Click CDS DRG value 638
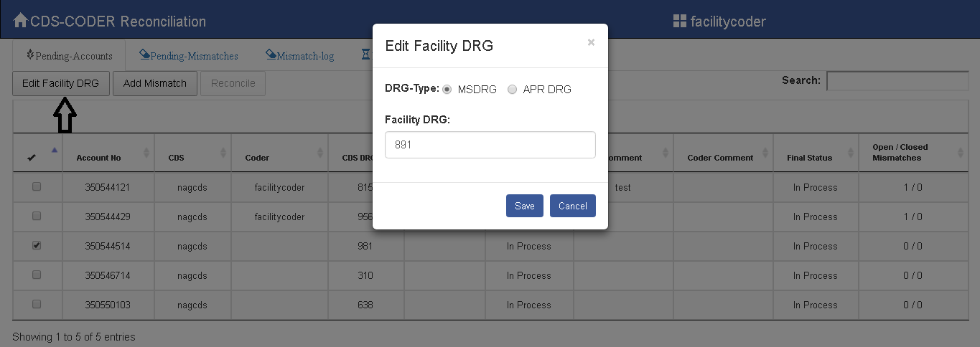The height and width of the screenshot is (347, 980). click(x=365, y=305)
